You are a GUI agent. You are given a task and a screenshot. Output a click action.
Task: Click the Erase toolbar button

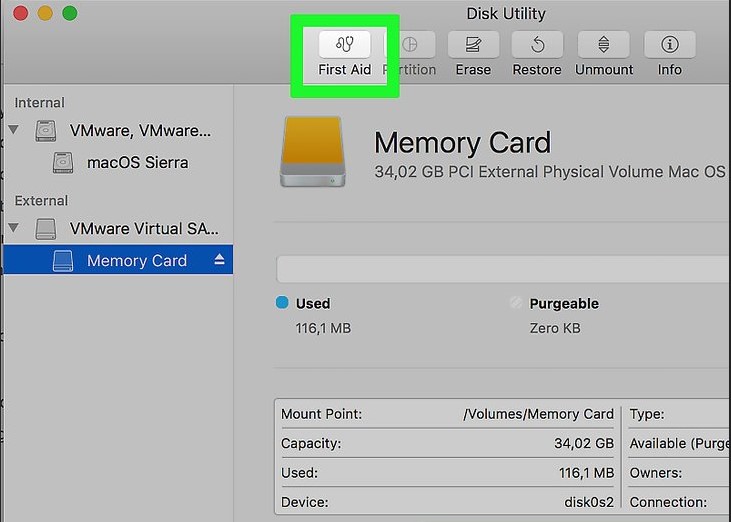coord(473,45)
